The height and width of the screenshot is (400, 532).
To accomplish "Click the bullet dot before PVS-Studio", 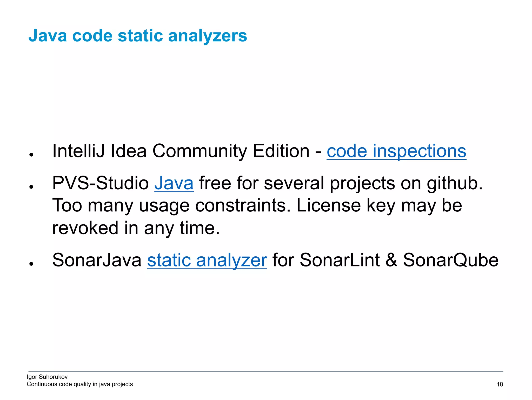I will coord(31,187).
